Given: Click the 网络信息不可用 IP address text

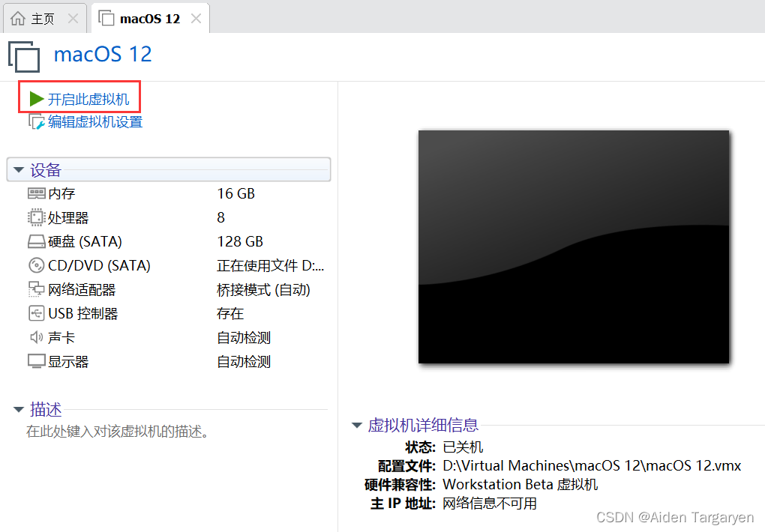Looking at the screenshot, I should pyautogui.click(x=490, y=504).
